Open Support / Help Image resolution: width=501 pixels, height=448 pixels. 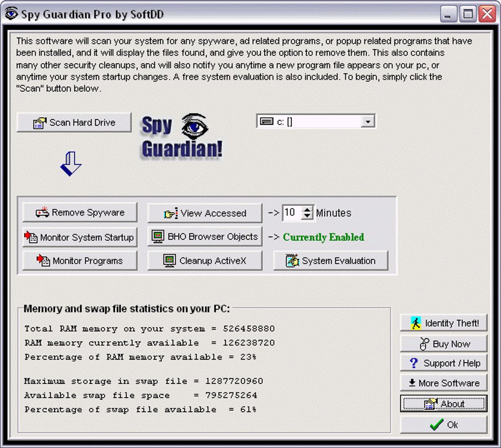click(x=444, y=363)
